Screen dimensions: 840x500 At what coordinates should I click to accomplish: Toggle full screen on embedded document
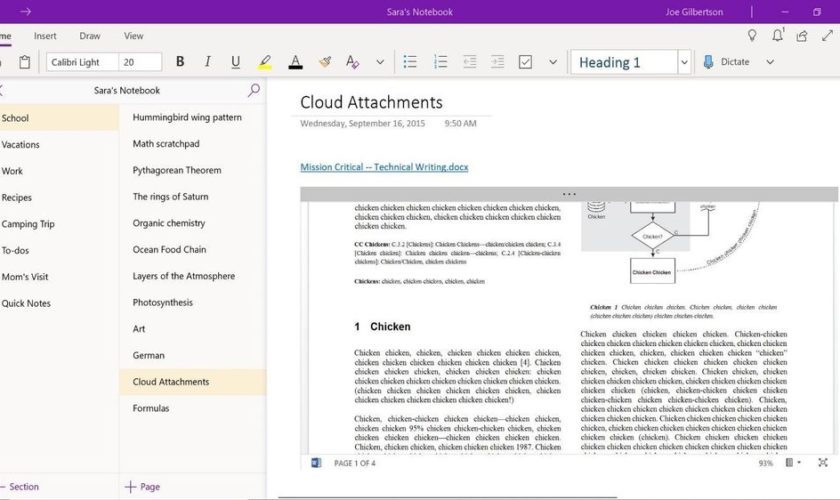822,463
